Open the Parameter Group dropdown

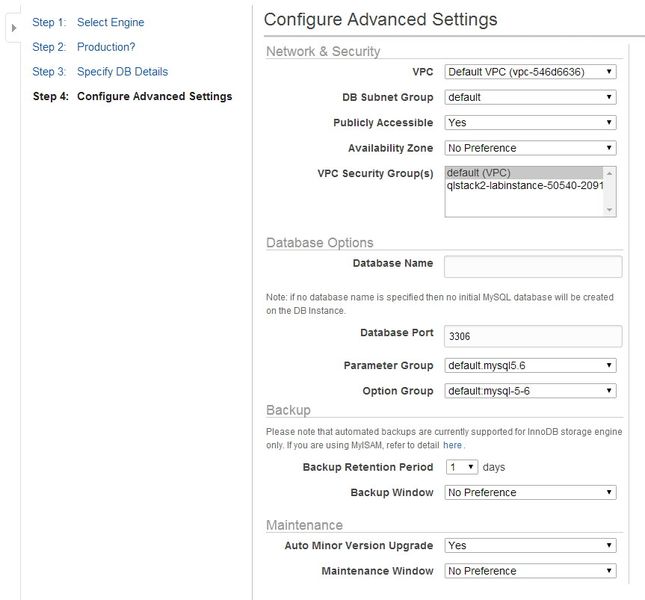530,365
